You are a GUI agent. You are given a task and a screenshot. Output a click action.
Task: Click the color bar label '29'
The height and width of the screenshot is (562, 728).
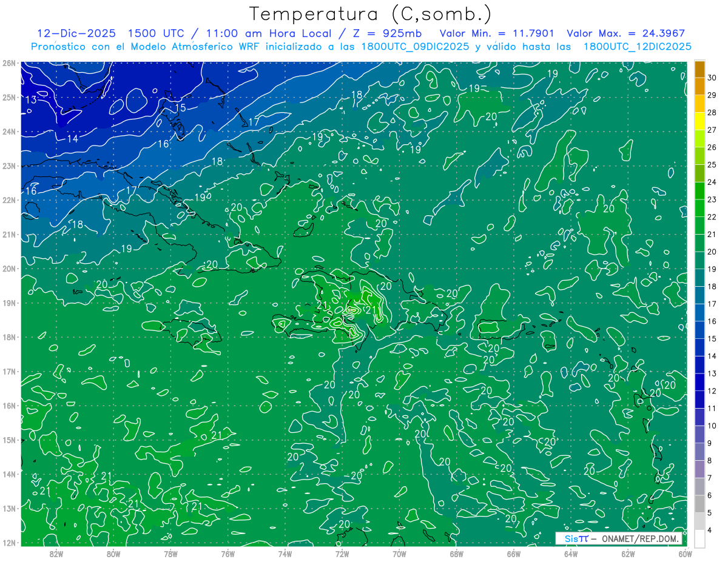click(712, 95)
